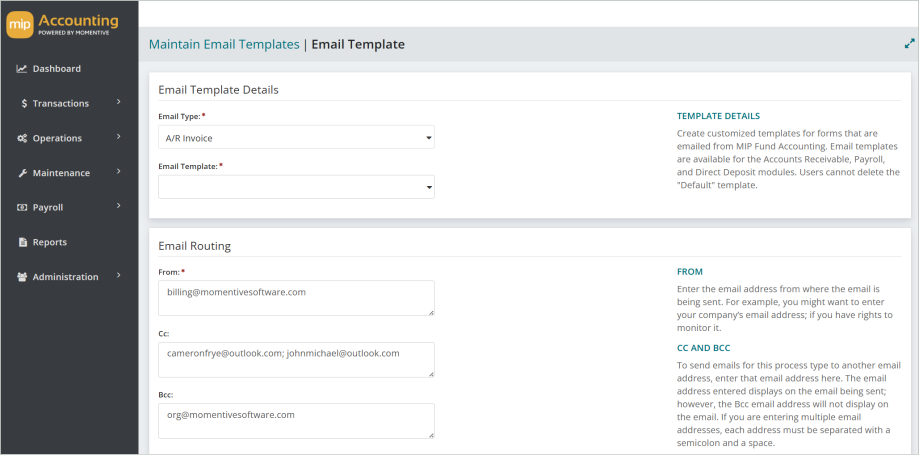Screen dimensions: 919x455
Task: Open the Maintain Email Templates breadcrumb link
Action: (224, 44)
